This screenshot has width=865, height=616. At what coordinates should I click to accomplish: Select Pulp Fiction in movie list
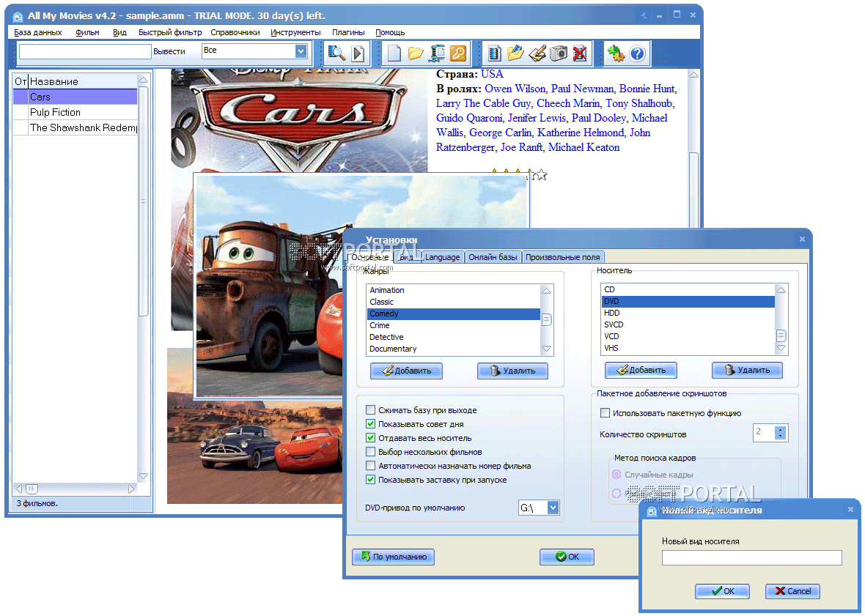click(75, 112)
